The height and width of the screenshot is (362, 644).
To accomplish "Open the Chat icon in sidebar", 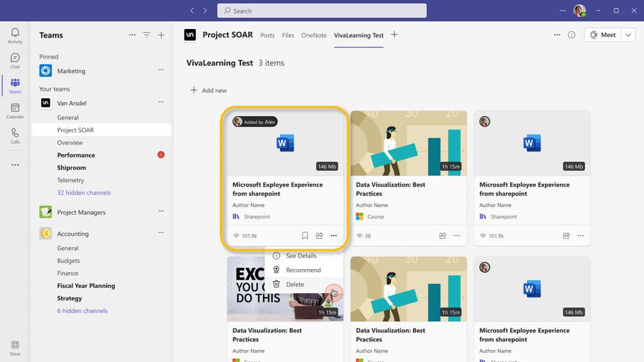I will (15, 61).
